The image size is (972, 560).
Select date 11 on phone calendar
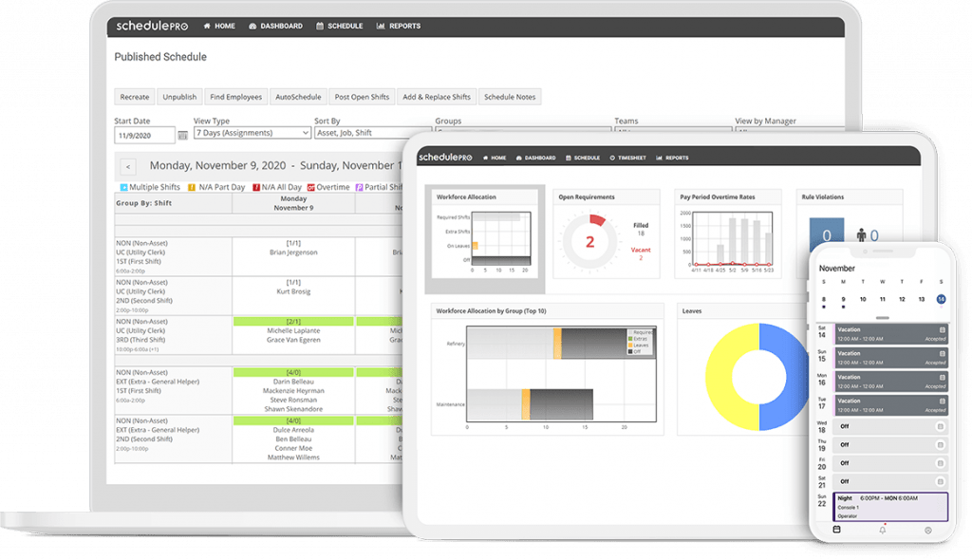click(882, 299)
